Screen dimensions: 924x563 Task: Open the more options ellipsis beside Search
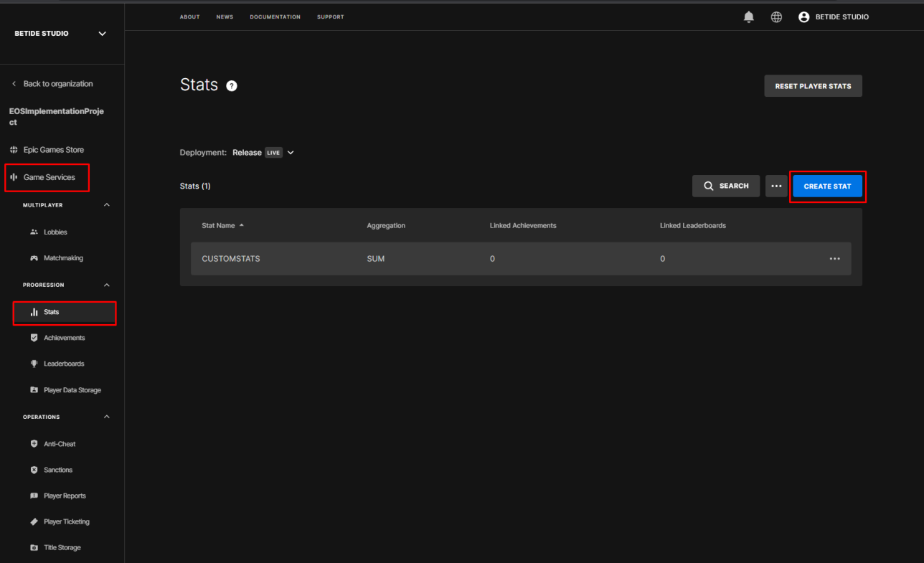click(776, 186)
